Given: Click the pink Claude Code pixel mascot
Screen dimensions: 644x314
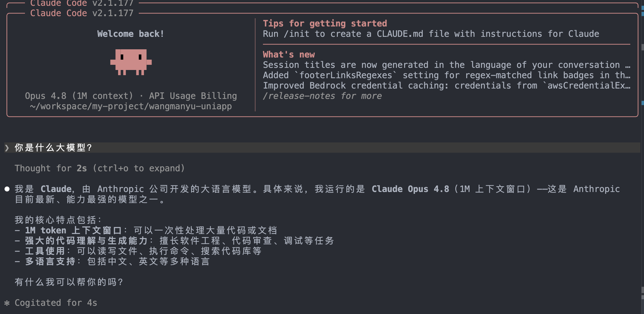Looking at the screenshot, I should tap(131, 62).
